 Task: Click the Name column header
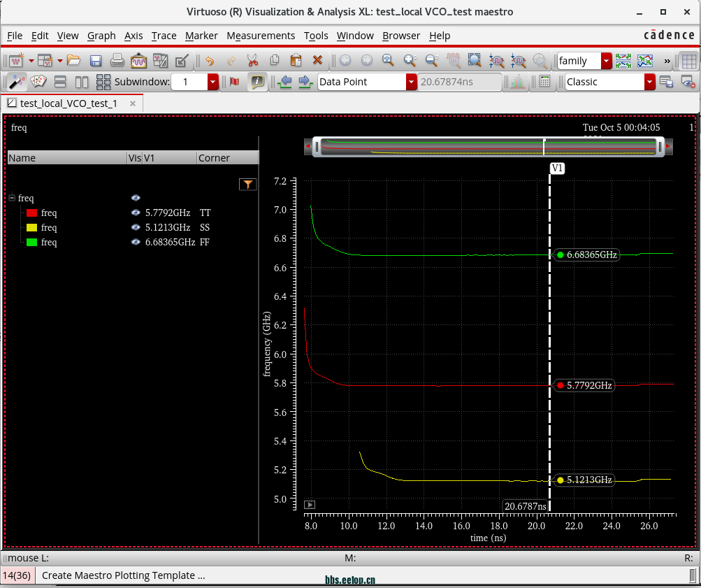point(67,158)
